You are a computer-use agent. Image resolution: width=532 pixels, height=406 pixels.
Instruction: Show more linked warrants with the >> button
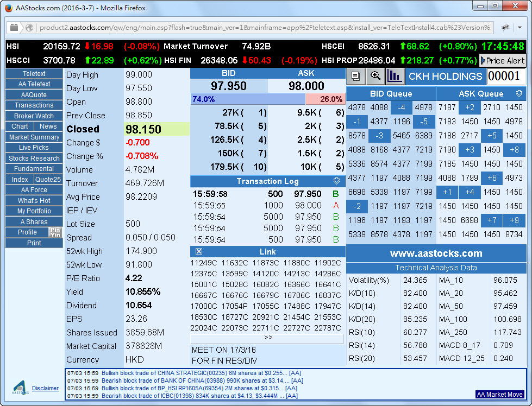click(x=267, y=338)
